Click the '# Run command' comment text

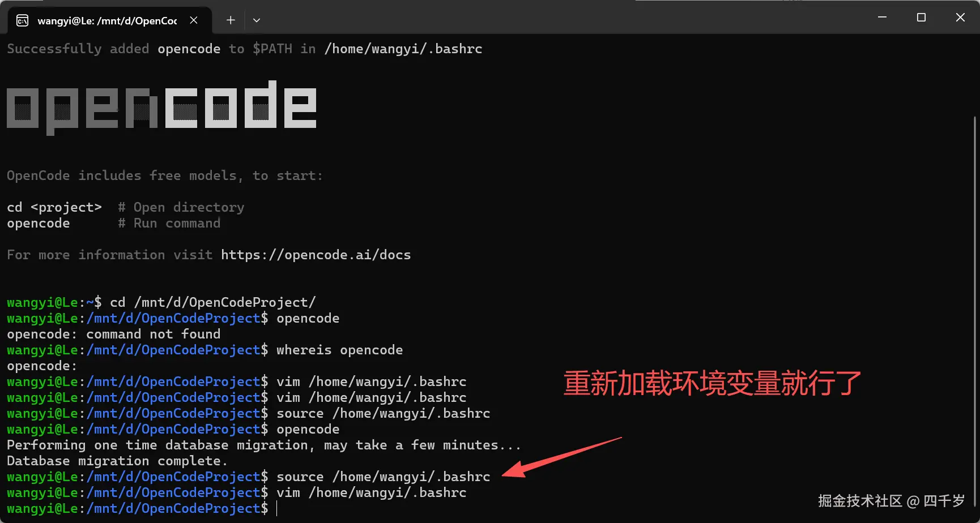(x=169, y=224)
